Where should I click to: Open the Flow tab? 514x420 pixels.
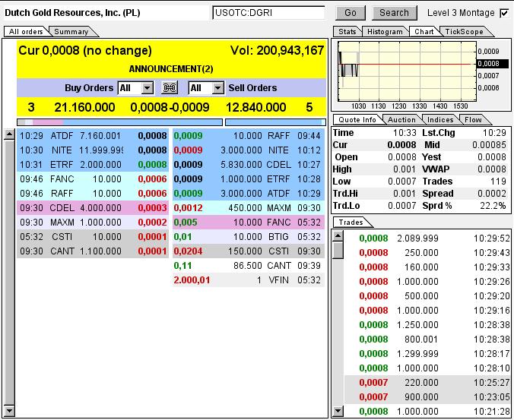coord(473,120)
